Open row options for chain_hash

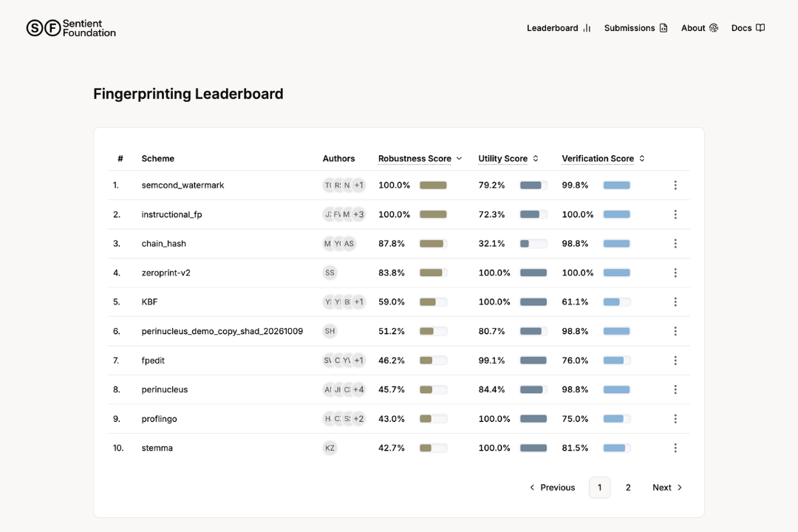pos(675,243)
